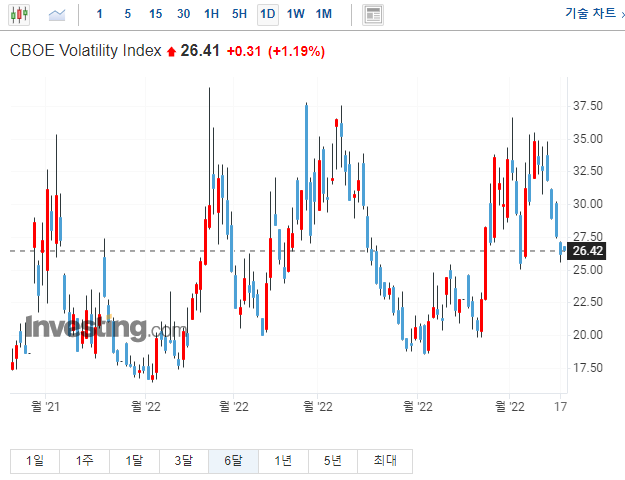Click the 17 date axis label
The image size is (625, 480).
(560, 407)
